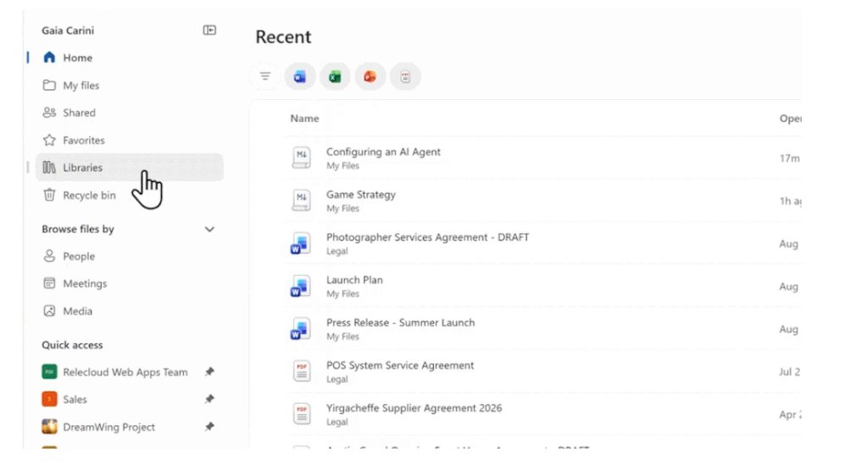The width and height of the screenshot is (868, 465).
Task: Open the filter options icon
Action: 265,76
